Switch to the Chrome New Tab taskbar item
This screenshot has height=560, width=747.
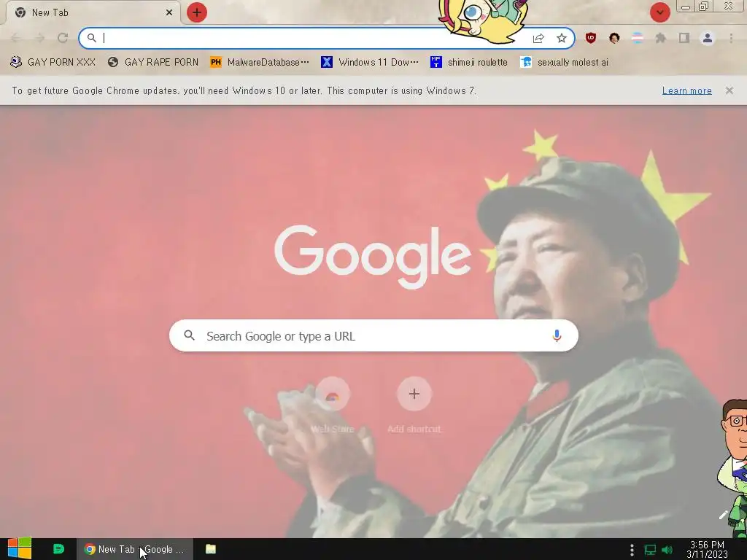[x=135, y=549]
